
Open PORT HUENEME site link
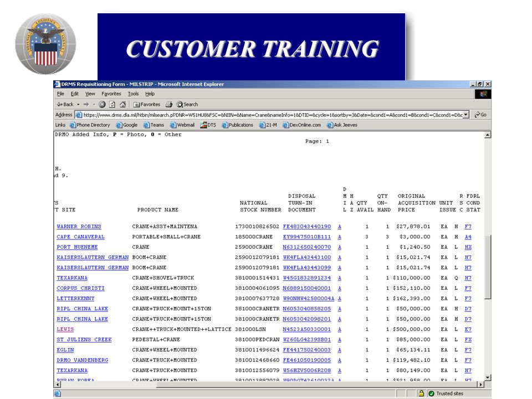point(77,247)
